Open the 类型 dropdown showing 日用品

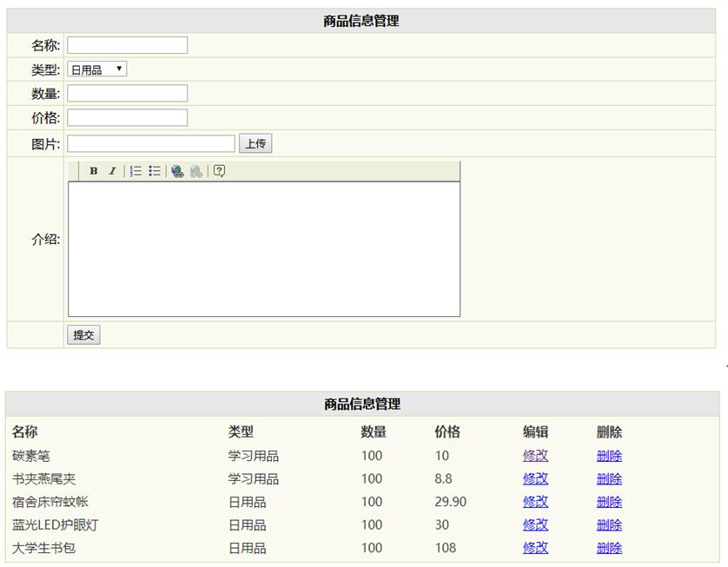pos(97,69)
